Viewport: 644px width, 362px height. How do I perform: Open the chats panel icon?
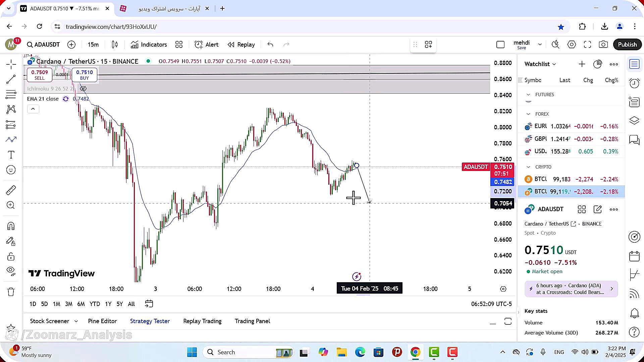pos(634,140)
